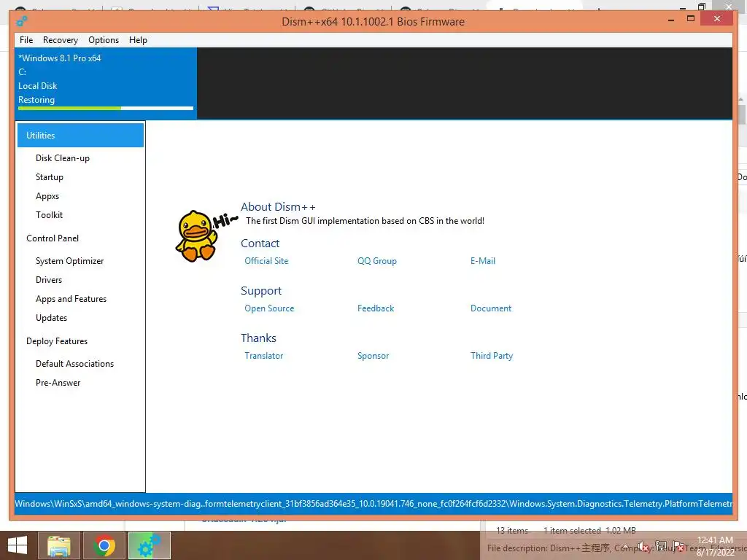The height and width of the screenshot is (560, 747).
Task: Open File Explorer from the taskbar
Action: tap(59, 545)
